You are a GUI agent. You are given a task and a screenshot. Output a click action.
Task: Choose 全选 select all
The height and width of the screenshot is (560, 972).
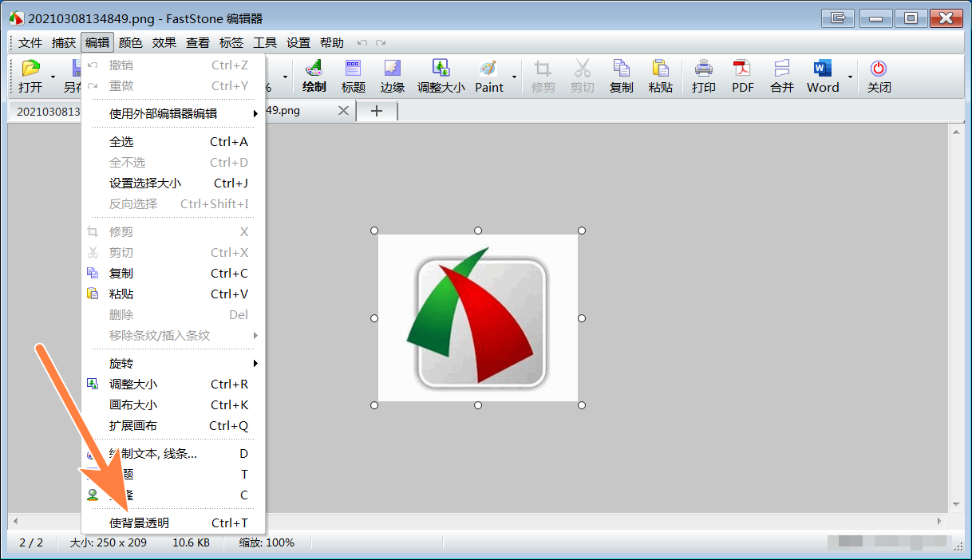coord(173,141)
